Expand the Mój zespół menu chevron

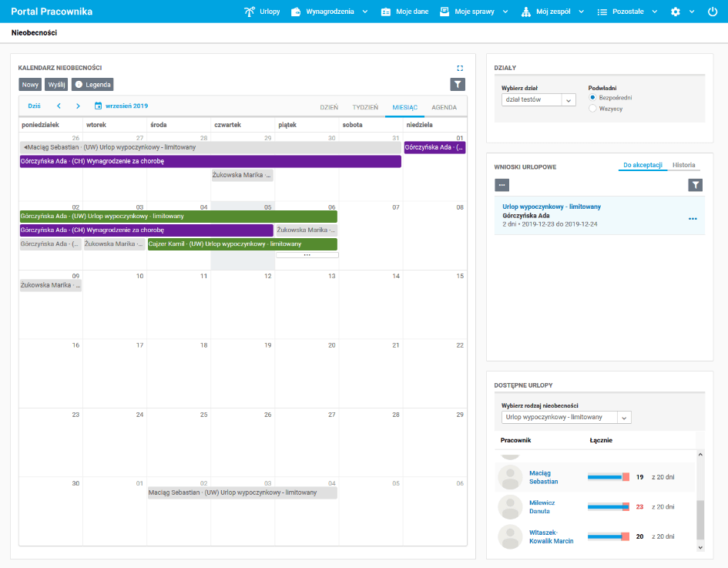coord(582,12)
